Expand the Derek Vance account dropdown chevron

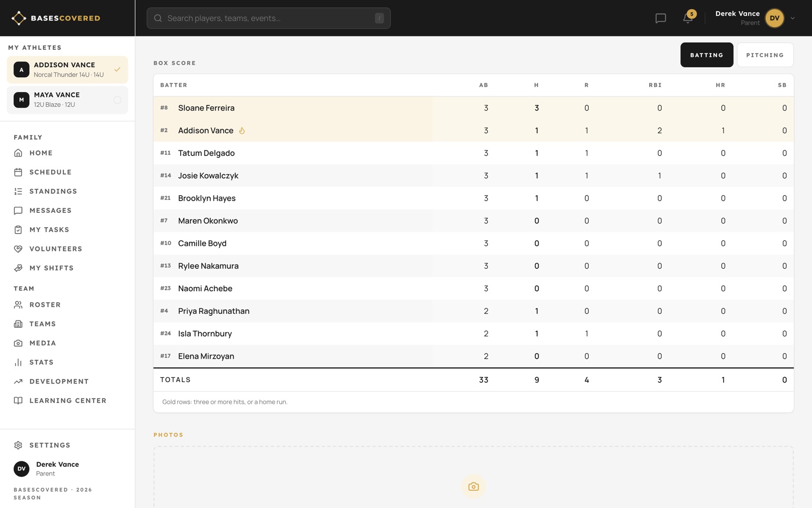[793, 18]
